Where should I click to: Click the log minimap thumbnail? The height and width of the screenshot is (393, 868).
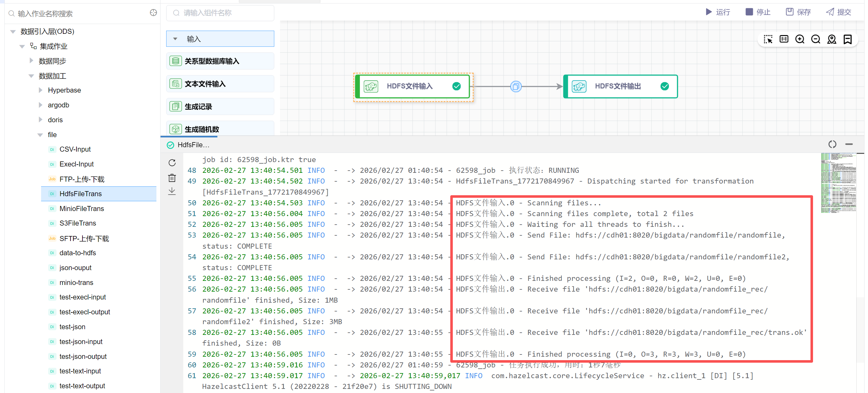click(838, 183)
